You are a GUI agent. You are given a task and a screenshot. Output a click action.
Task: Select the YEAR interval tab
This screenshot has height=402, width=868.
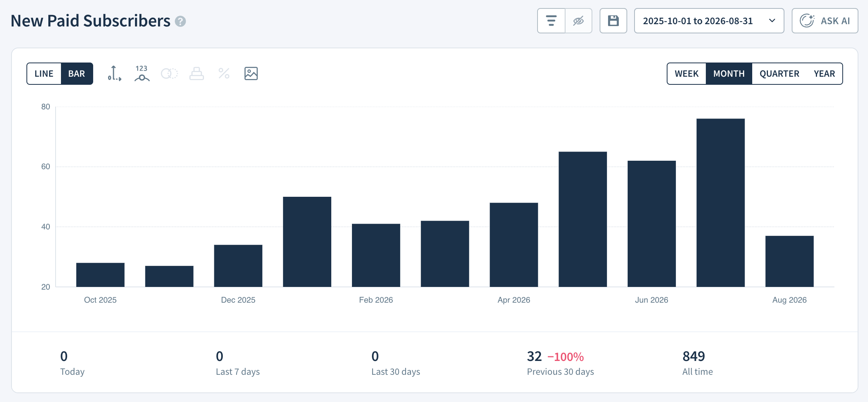click(824, 74)
